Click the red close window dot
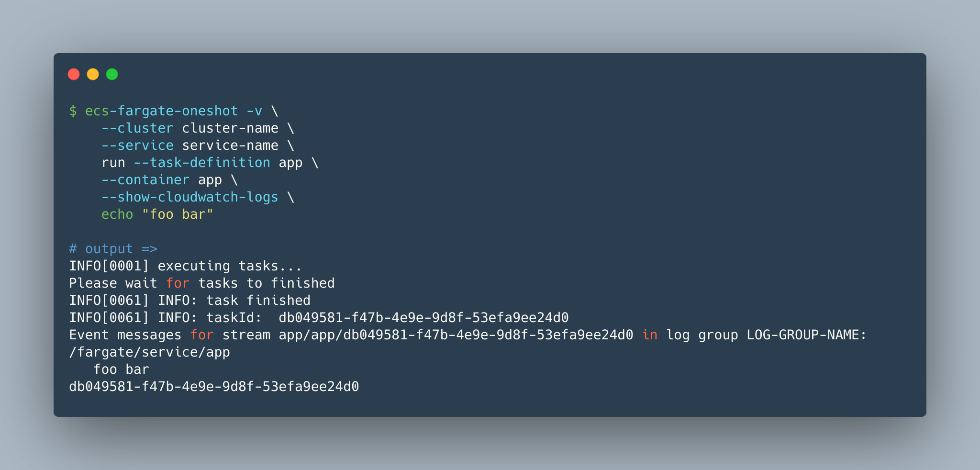 [x=74, y=74]
